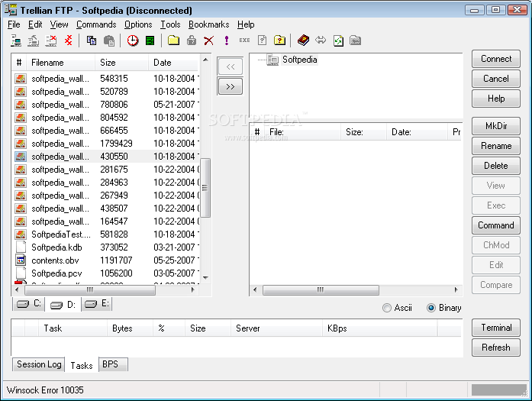Switch to drive D: tab
The width and height of the screenshot is (532, 401).
63,305
